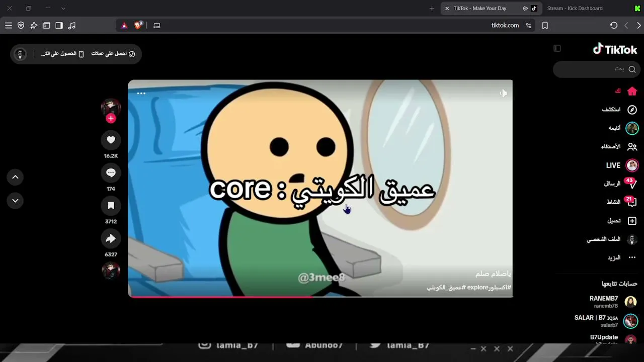The image size is (644, 362).
Task: Toggle the browser sidebar panel
Action: click(59, 26)
